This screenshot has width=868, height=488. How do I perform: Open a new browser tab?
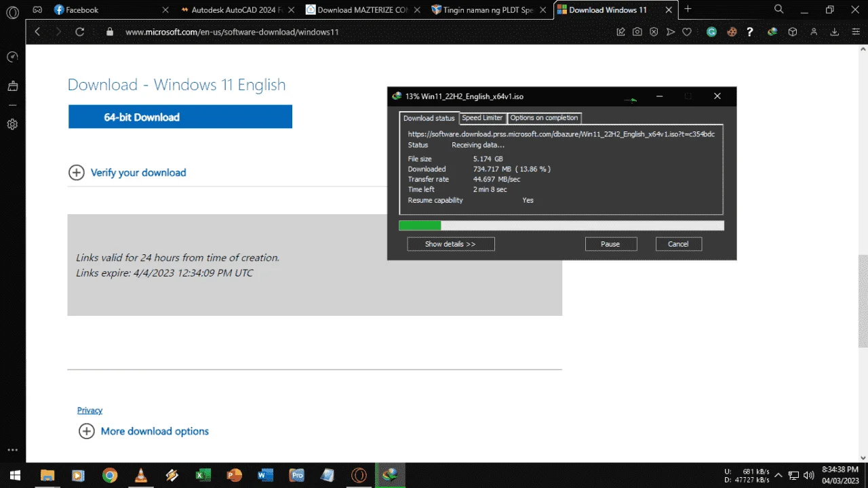click(688, 9)
